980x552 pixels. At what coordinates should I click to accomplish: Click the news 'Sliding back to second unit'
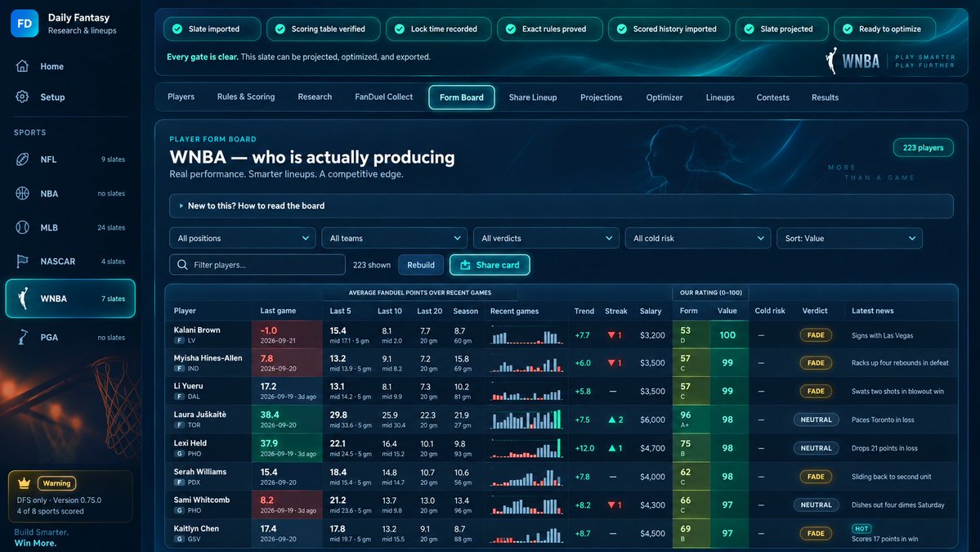[891, 477]
